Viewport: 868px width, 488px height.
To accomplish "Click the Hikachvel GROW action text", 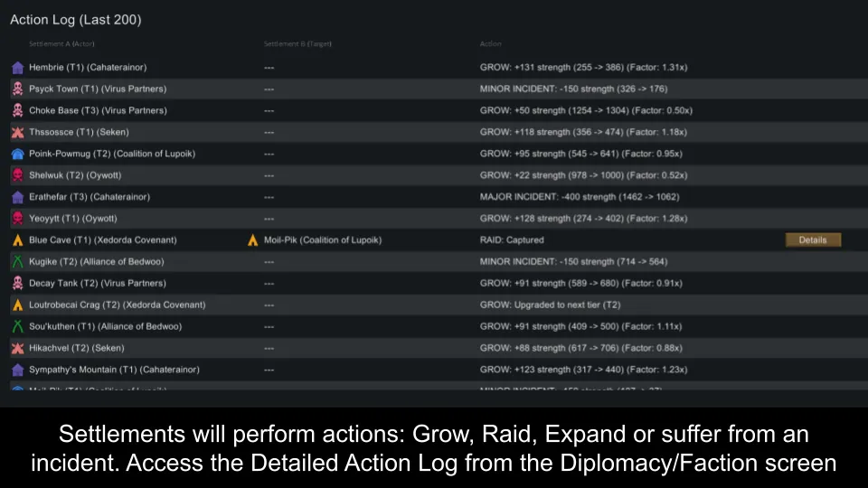I will pyautogui.click(x=582, y=348).
